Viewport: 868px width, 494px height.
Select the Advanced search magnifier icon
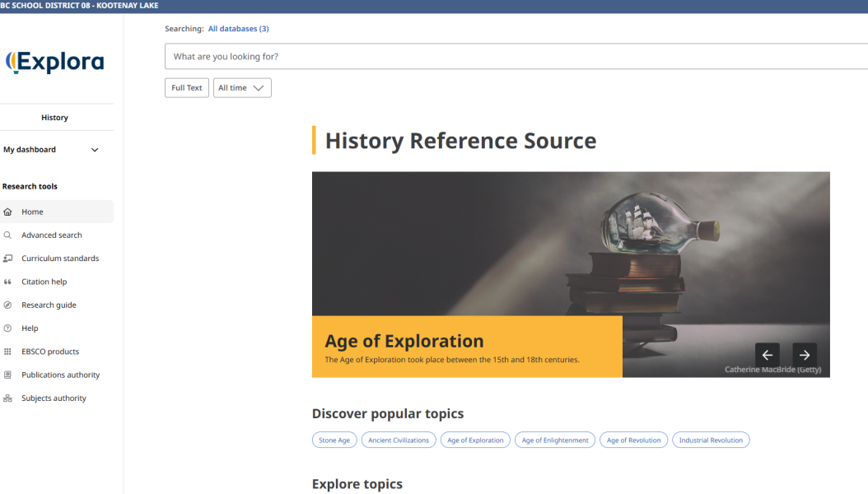click(x=7, y=235)
